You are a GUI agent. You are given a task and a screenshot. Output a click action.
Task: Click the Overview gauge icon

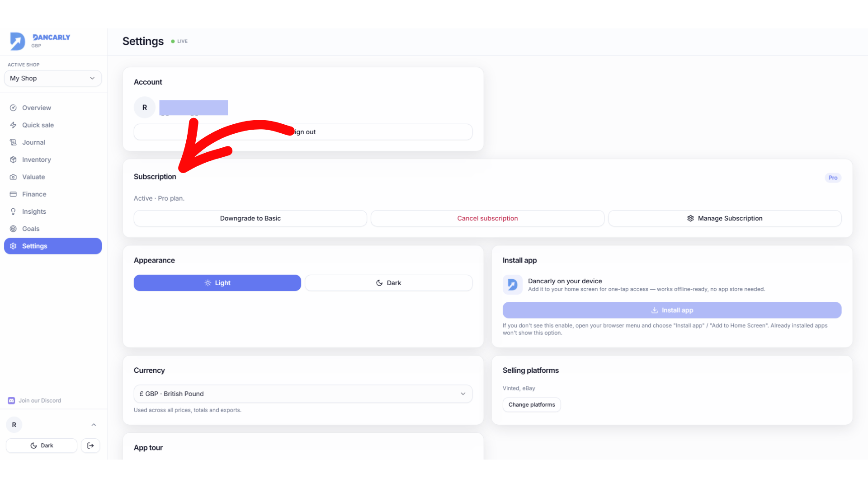[x=13, y=108]
